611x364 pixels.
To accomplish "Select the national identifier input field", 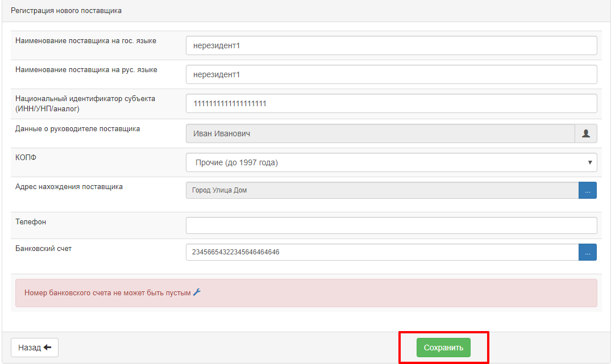I will [x=391, y=103].
